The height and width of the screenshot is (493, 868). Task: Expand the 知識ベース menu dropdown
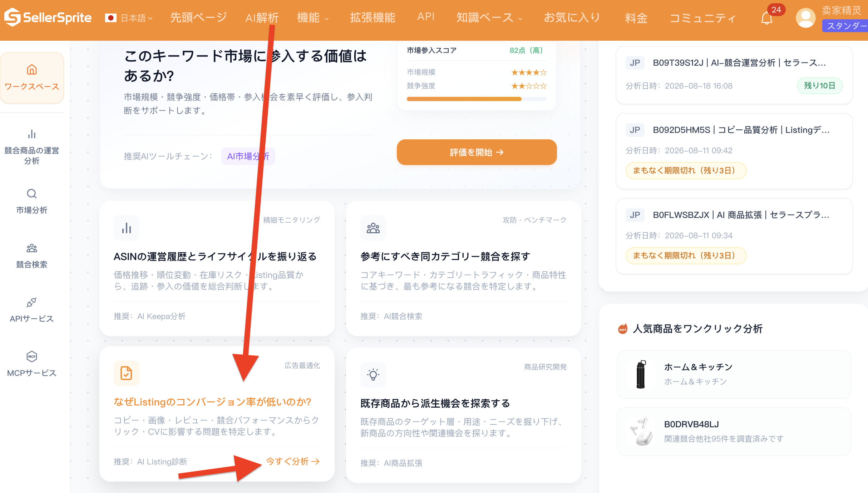(x=489, y=18)
